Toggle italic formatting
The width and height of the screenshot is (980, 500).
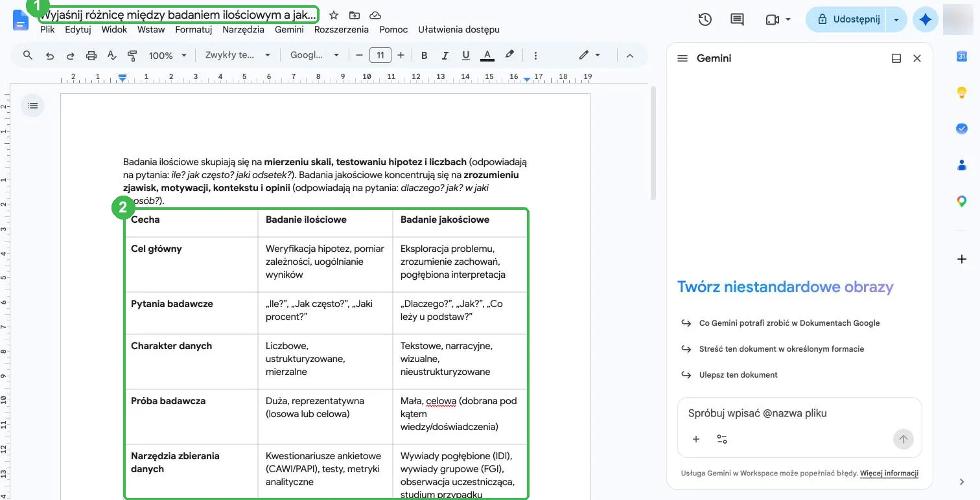pyautogui.click(x=445, y=56)
